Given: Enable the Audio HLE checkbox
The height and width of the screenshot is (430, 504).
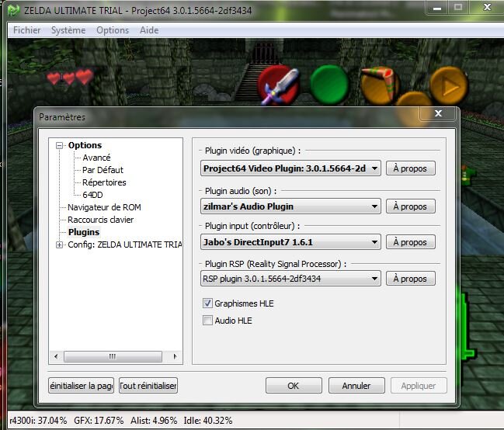Looking at the screenshot, I should [207, 321].
